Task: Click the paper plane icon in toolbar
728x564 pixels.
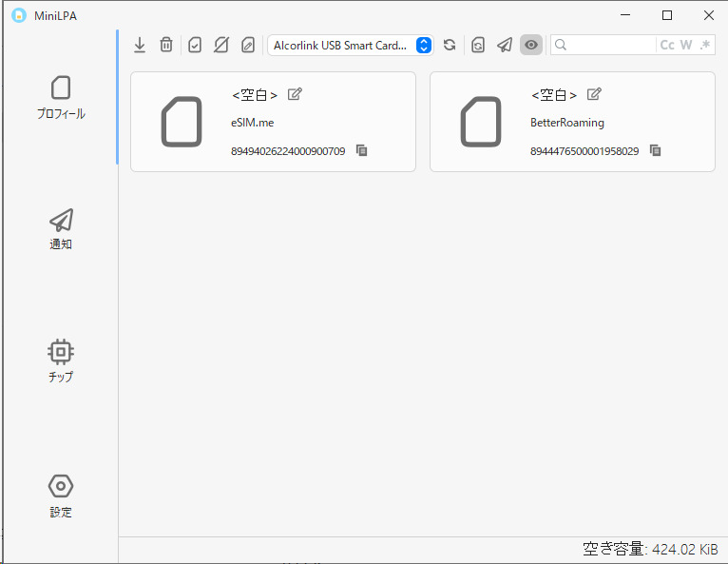Action: (505, 45)
